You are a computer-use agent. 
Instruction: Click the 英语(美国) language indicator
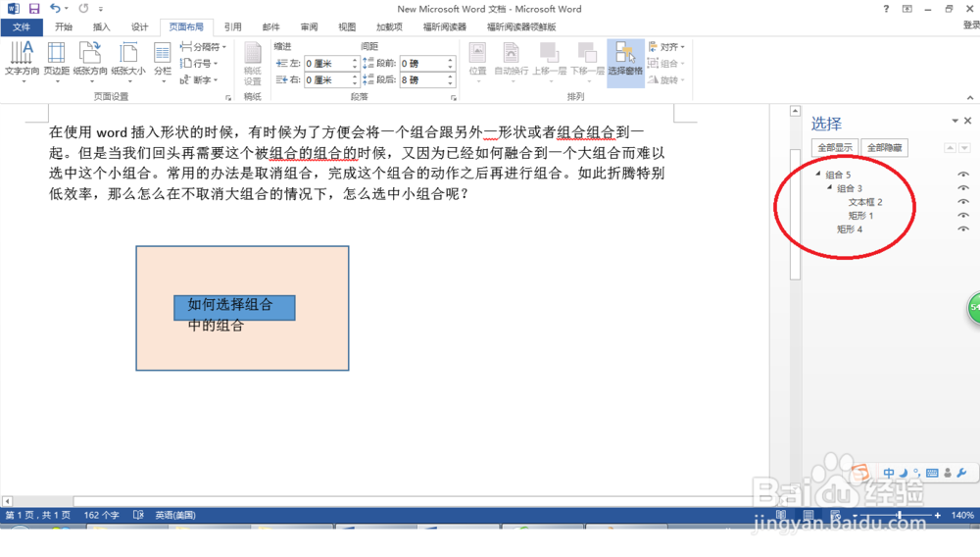point(175,515)
